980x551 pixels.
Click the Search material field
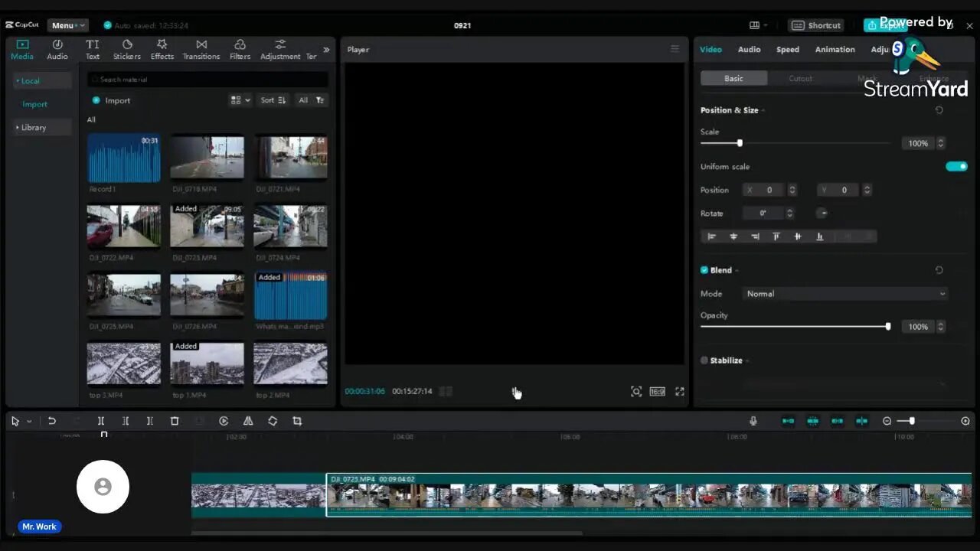tap(207, 80)
